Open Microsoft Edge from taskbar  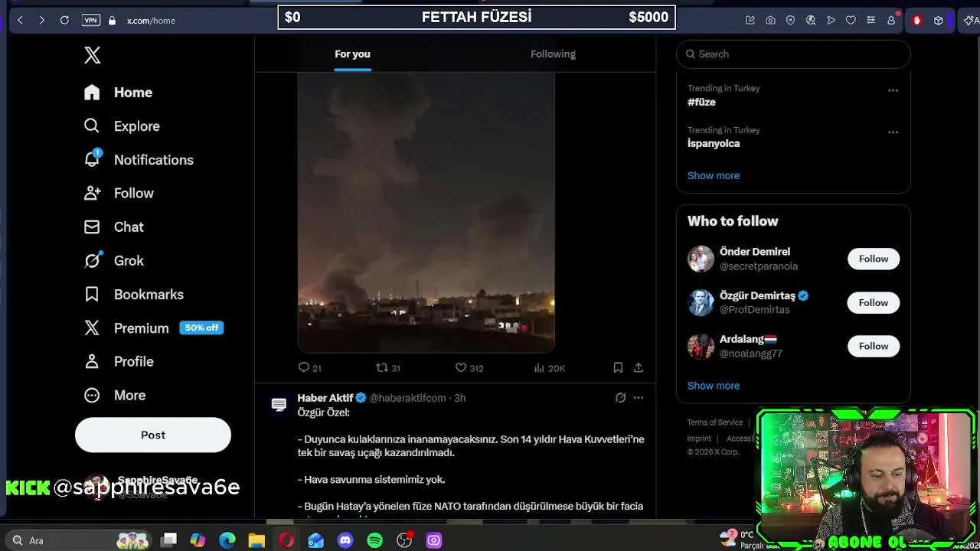point(227,540)
